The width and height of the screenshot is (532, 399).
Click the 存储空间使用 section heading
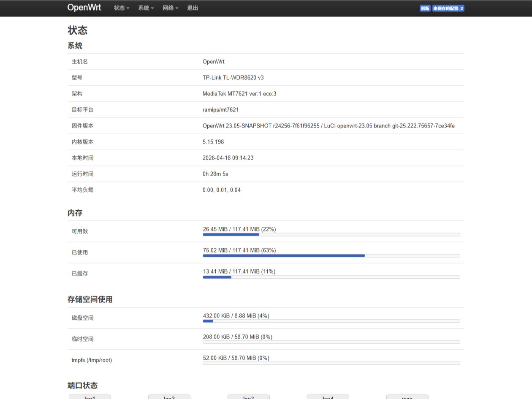pyautogui.click(x=90, y=299)
